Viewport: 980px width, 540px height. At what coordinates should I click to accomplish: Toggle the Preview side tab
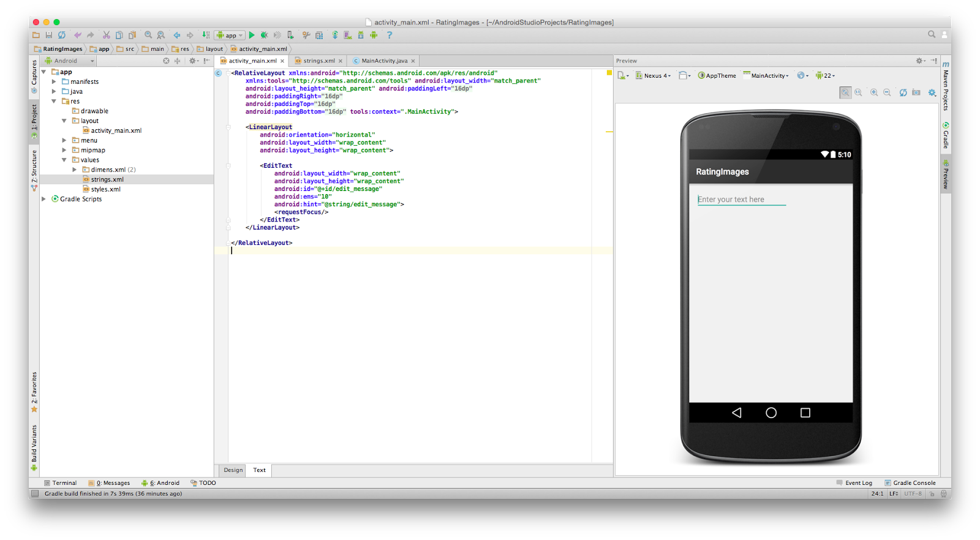click(x=946, y=174)
